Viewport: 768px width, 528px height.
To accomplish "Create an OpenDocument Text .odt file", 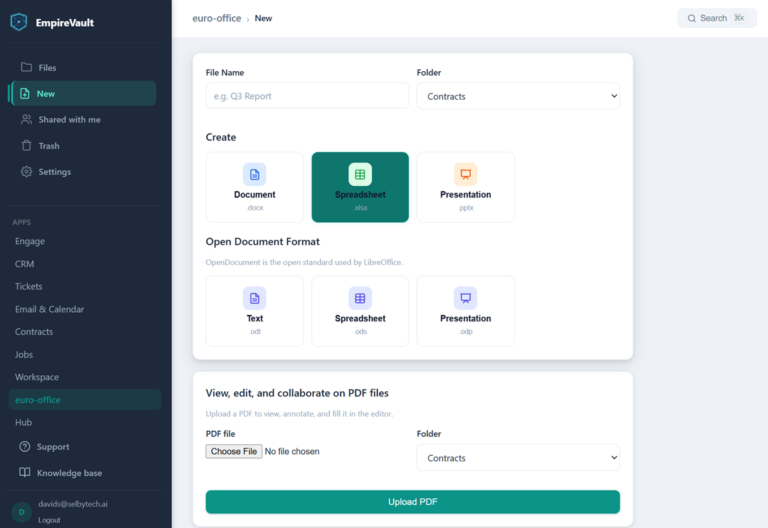I will point(255,311).
